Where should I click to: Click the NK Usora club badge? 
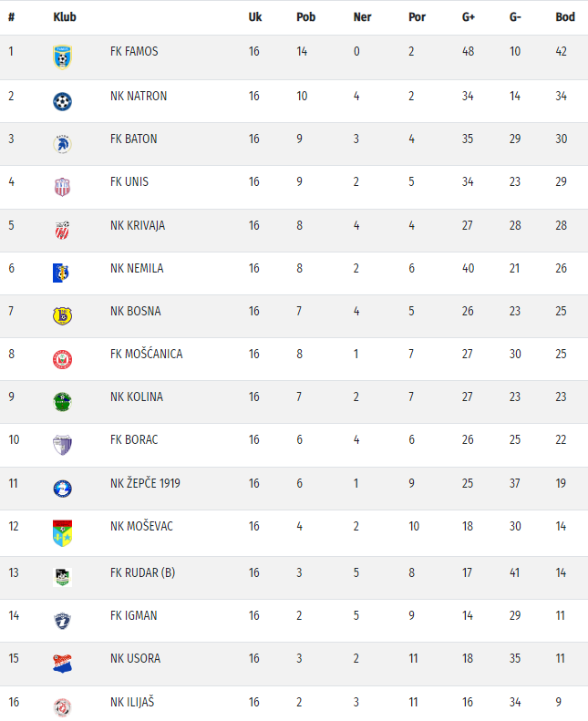[62, 664]
